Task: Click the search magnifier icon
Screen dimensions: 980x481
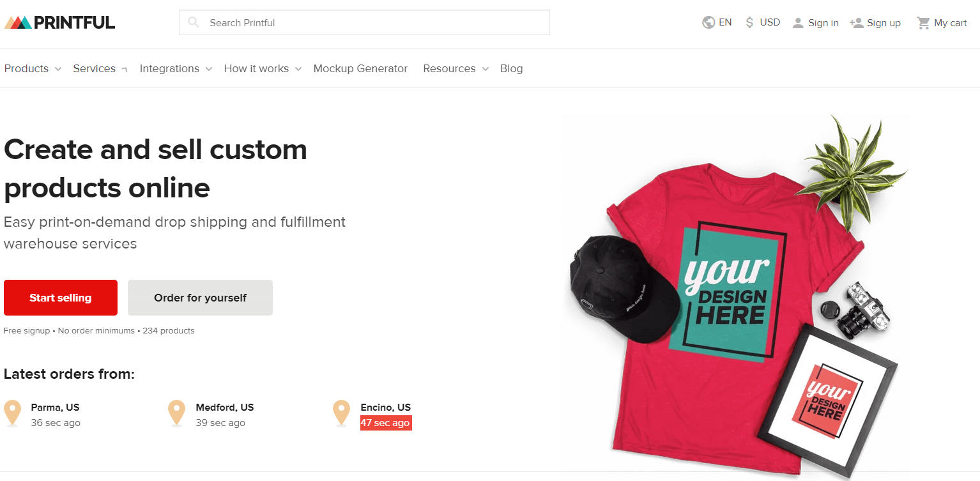Action: pyautogui.click(x=194, y=22)
